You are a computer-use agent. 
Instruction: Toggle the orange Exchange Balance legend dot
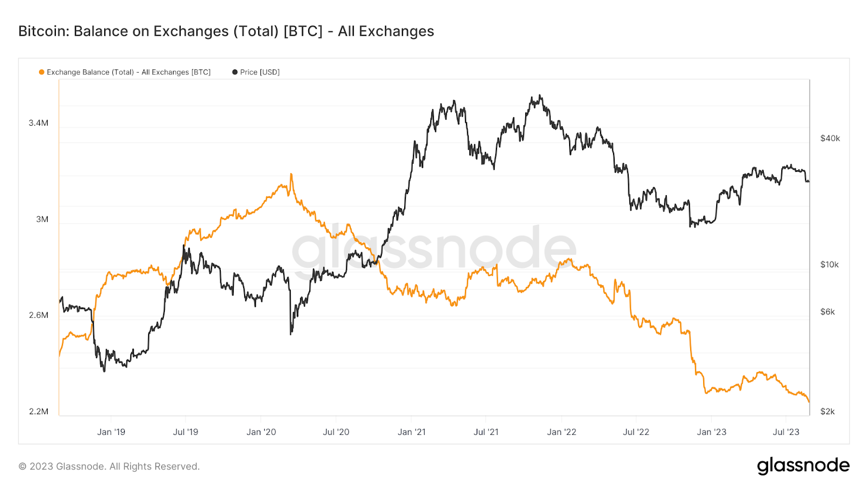pyautogui.click(x=42, y=72)
